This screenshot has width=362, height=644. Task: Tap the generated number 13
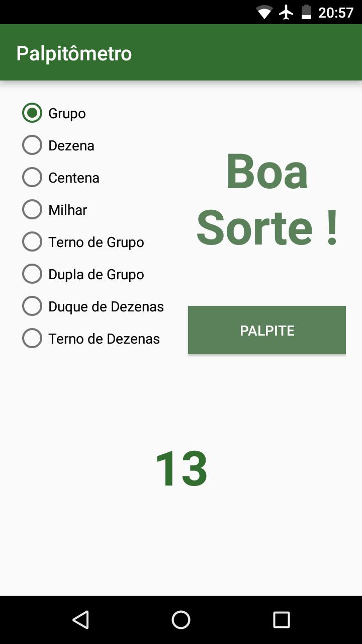coord(181,468)
